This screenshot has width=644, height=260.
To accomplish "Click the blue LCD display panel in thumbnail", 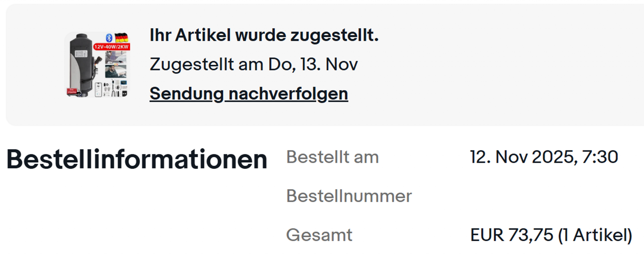I will [x=124, y=83].
